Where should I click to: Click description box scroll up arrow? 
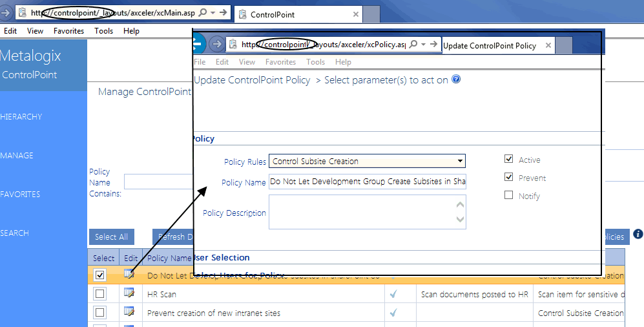(x=461, y=204)
